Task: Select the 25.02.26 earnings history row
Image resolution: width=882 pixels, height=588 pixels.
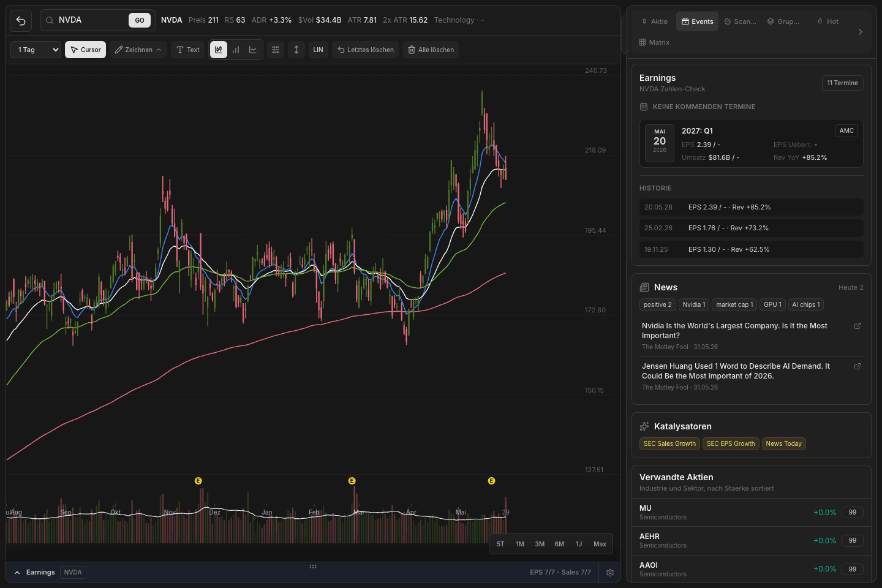Action: 751,228
